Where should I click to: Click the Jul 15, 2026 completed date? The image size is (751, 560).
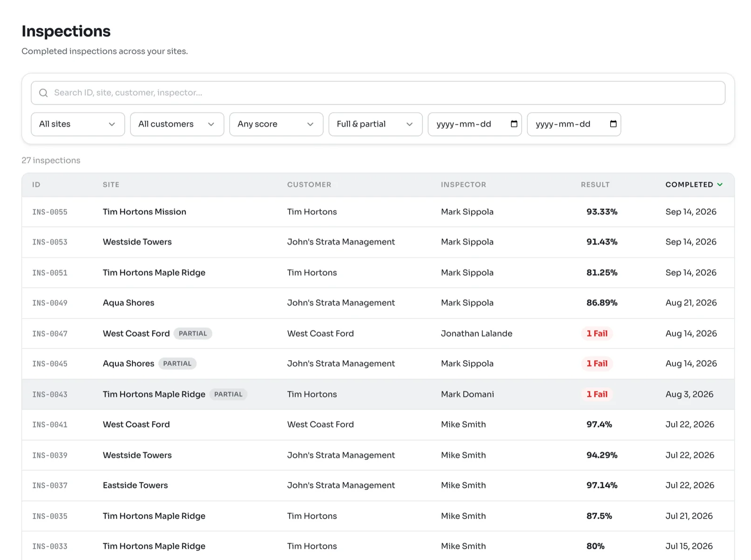coord(689,546)
